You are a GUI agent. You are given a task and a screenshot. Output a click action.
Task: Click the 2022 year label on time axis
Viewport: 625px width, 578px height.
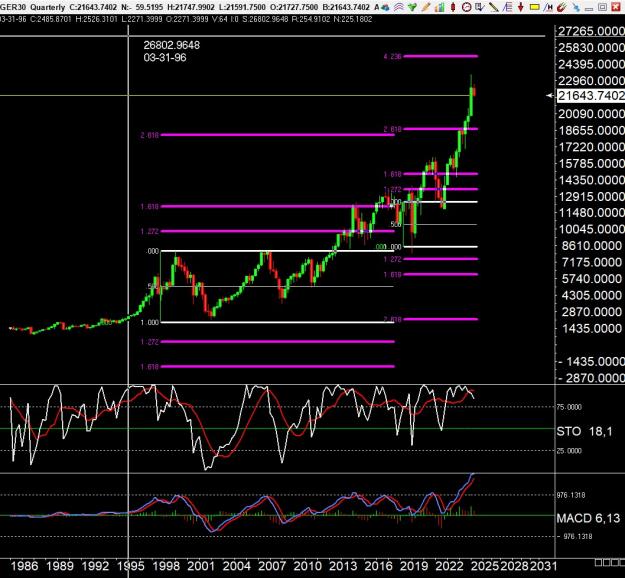pos(449,566)
